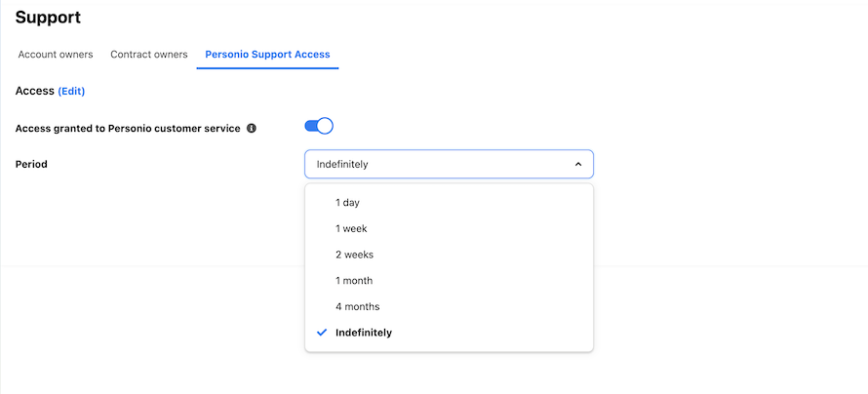Click the Access section heading
The image size is (868, 394).
34,91
